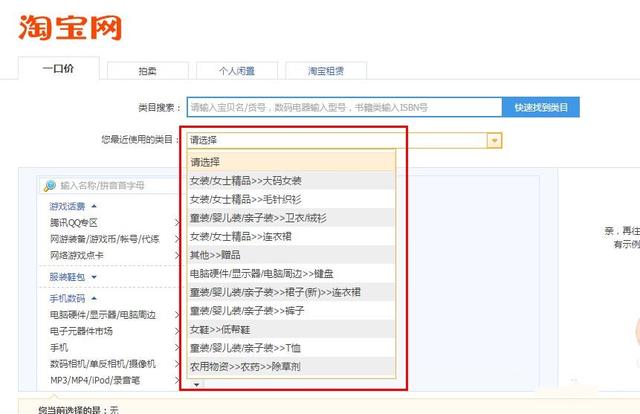Image resolution: width=640 pixels, height=414 pixels.
Task: Select MP3/MP4/iPod/录音笔 category
Action: (95, 380)
